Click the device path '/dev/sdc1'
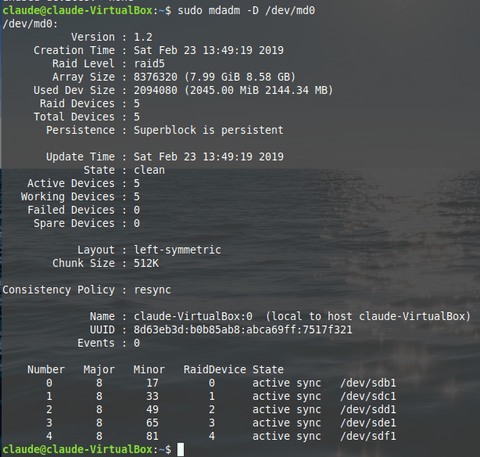The height and width of the screenshot is (457, 480). click(x=368, y=396)
